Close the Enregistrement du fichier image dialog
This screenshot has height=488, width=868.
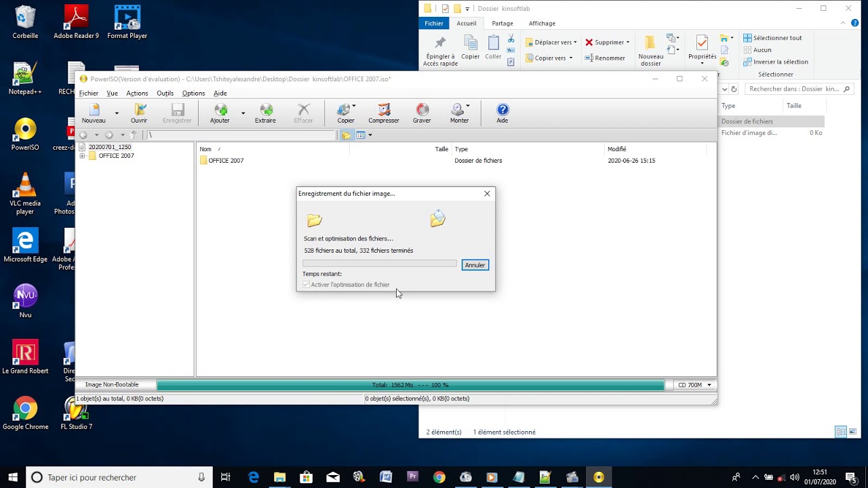coord(487,194)
